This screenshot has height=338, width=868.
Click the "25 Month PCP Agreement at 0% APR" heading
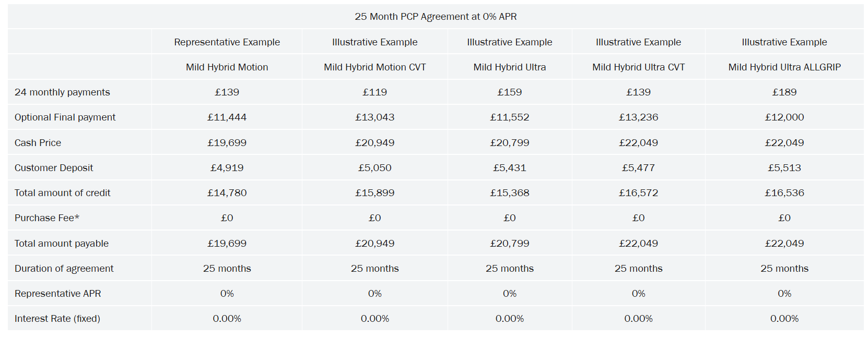coord(436,17)
